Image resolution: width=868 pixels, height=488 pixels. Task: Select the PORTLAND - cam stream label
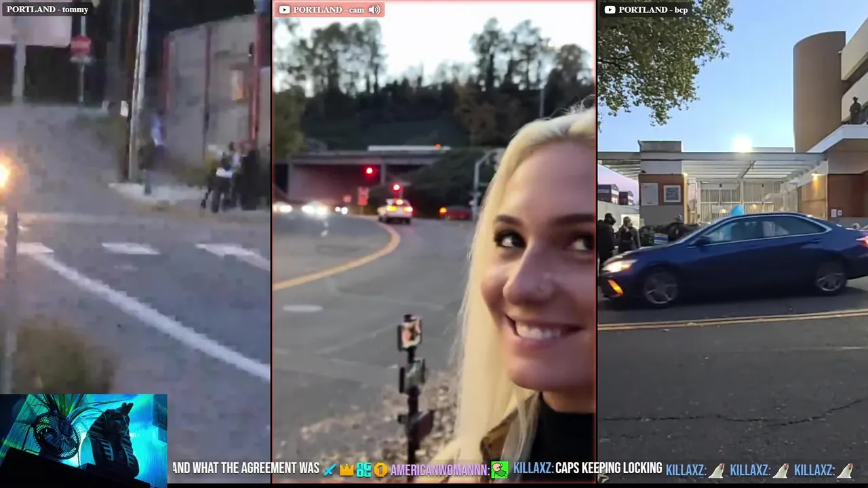click(x=329, y=9)
